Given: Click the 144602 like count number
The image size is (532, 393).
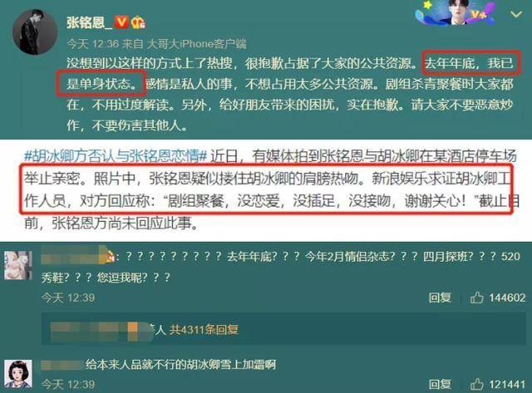Looking at the screenshot, I should [507, 297].
